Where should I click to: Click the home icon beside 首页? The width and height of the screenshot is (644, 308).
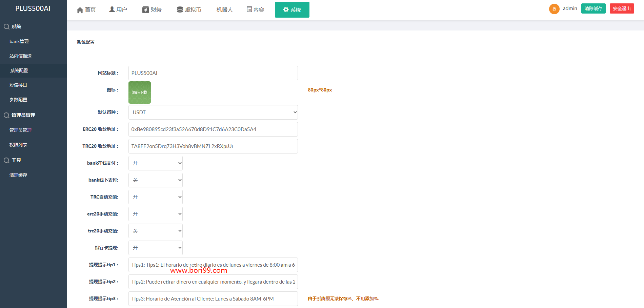80,10
